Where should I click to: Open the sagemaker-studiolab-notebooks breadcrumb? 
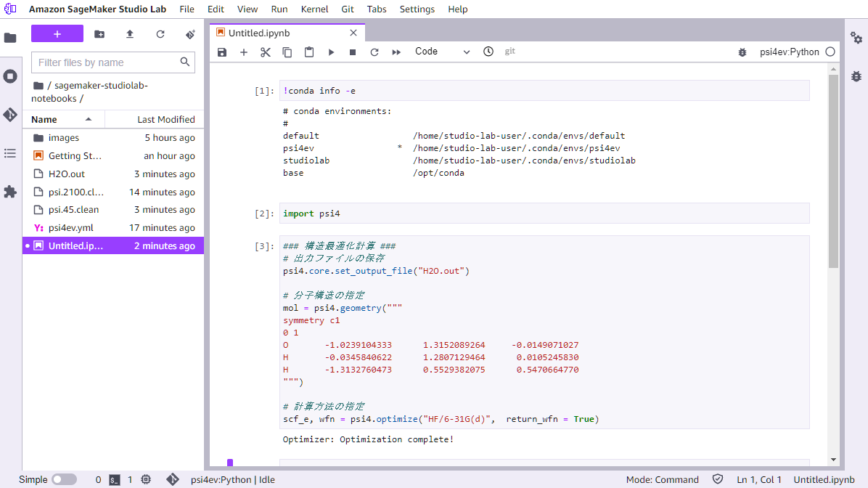tap(90, 92)
